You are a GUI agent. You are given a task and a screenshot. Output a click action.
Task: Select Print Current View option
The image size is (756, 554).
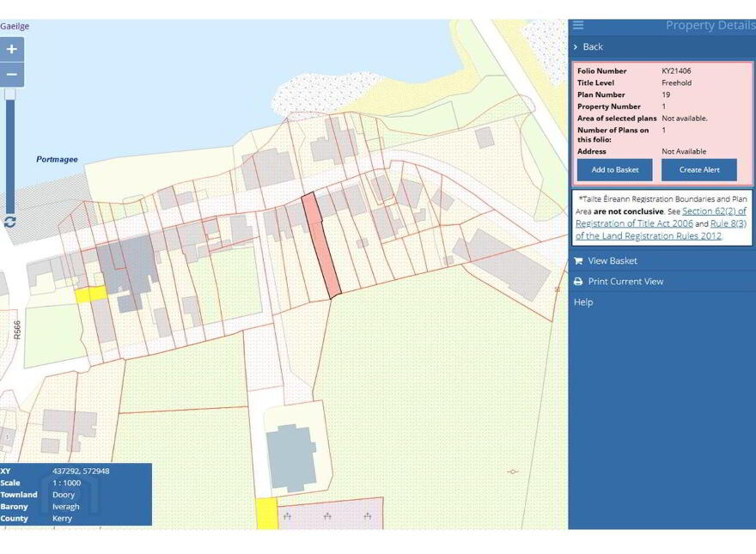(625, 282)
